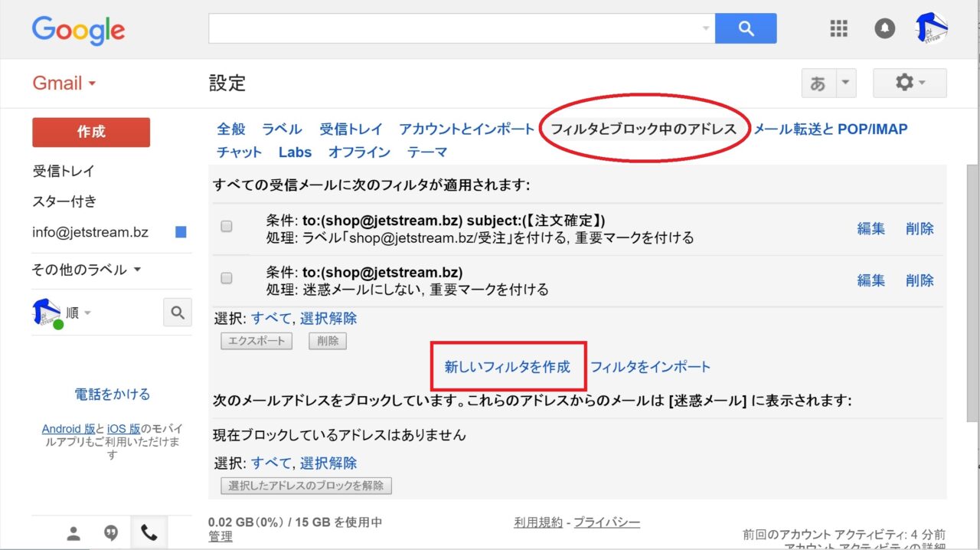This screenshot has height=550, width=980.
Task: Check the 【注文確定】 filter checkbox
Action: click(227, 227)
